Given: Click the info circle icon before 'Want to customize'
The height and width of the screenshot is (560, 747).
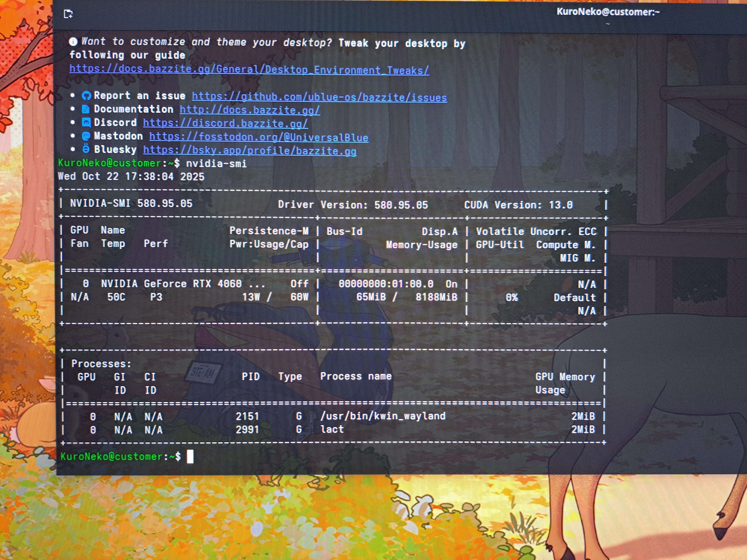Looking at the screenshot, I should (73, 41).
